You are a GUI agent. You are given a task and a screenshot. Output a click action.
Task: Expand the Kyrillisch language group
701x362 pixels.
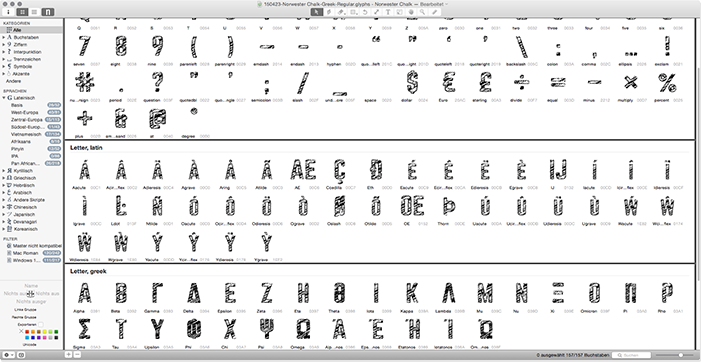[x=4, y=171]
